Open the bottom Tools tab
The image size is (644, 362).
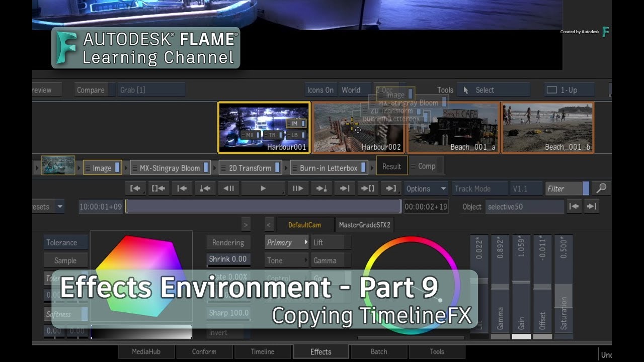click(x=437, y=351)
